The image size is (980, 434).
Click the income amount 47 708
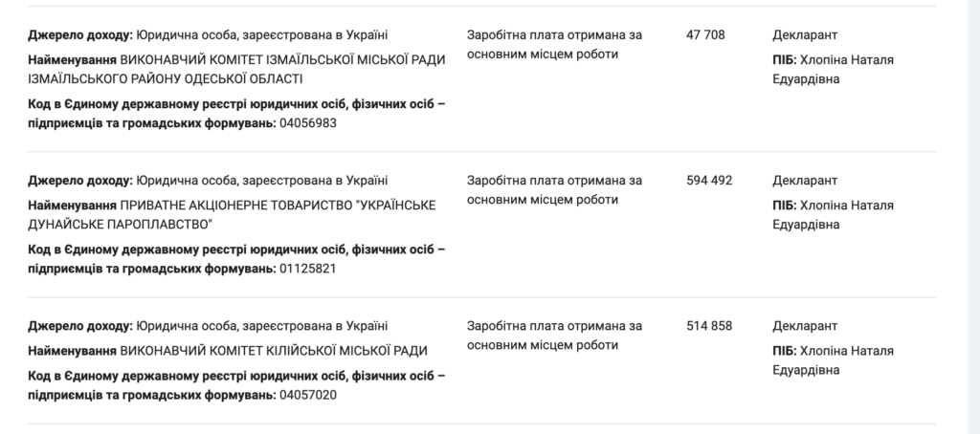pyautogui.click(x=705, y=35)
